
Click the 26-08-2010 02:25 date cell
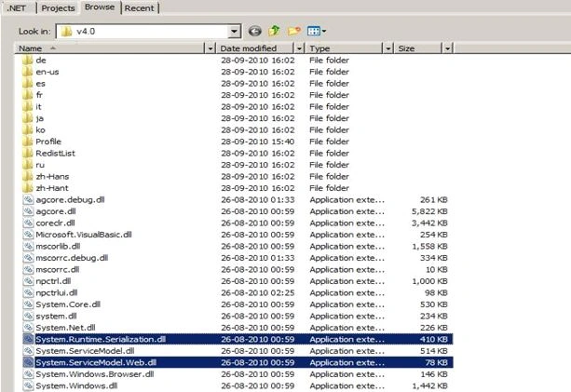[x=258, y=293]
